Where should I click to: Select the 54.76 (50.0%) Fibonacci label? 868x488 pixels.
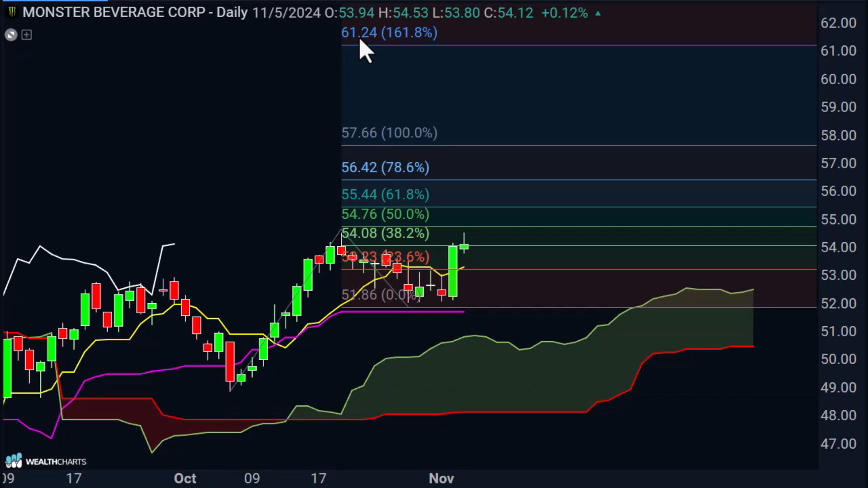tap(385, 214)
